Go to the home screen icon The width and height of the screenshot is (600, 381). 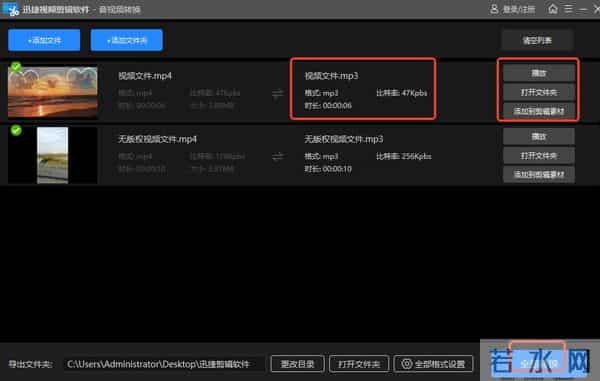tap(553, 8)
